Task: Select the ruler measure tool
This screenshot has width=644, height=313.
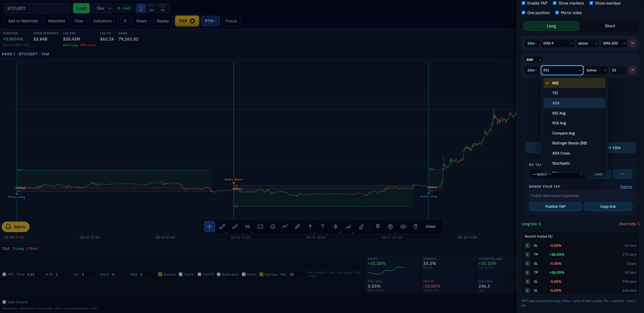Action: point(297,226)
